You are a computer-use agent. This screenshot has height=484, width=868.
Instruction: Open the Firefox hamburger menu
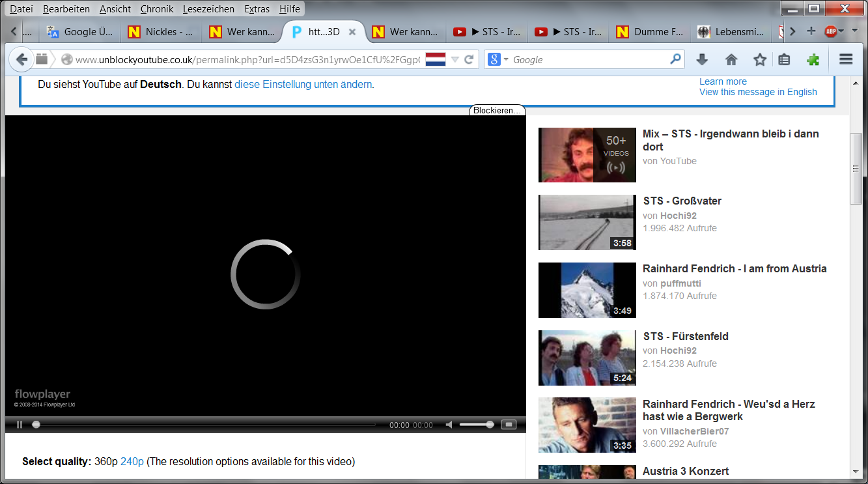(846, 59)
